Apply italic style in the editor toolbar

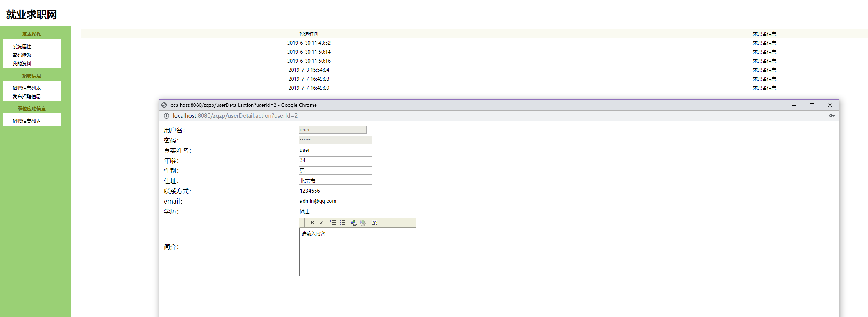coord(321,223)
